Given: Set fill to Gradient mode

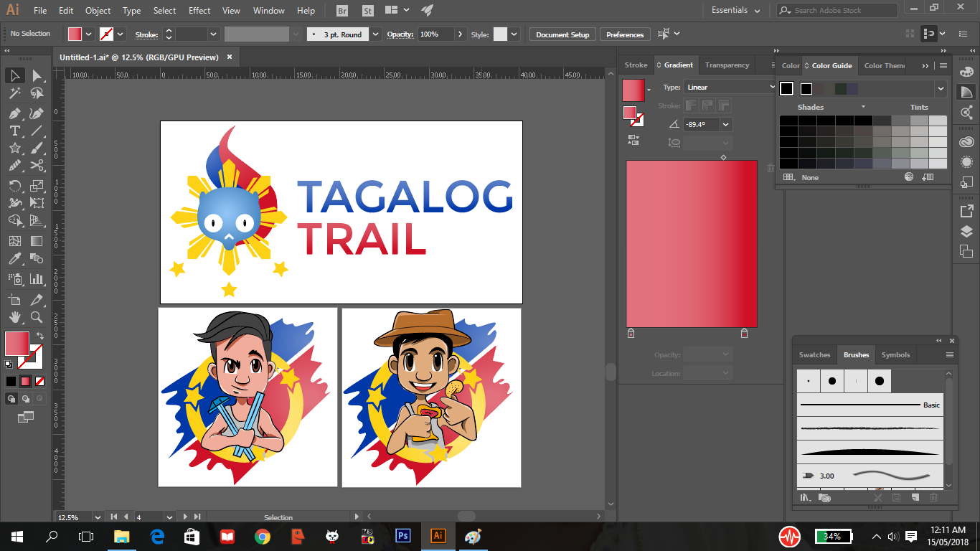Looking at the screenshot, I should (x=25, y=382).
